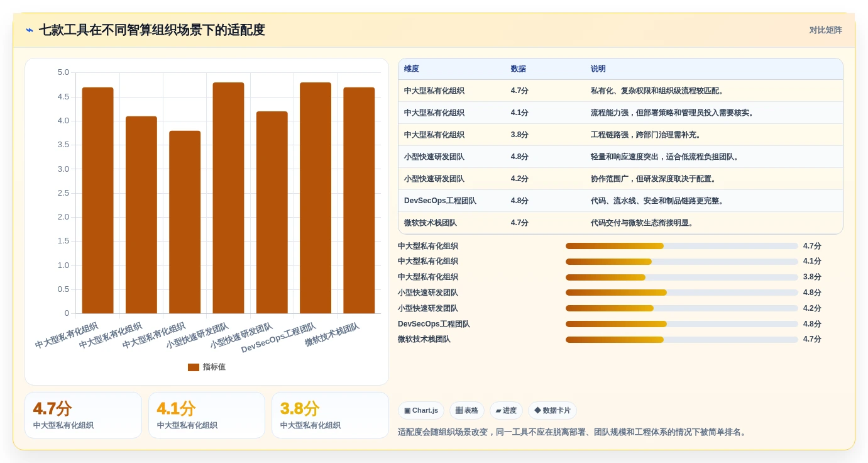Click the 对比矩阵 label in the header
Screen dimensions: 868x463
pyautogui.click(x=825, y=30)
